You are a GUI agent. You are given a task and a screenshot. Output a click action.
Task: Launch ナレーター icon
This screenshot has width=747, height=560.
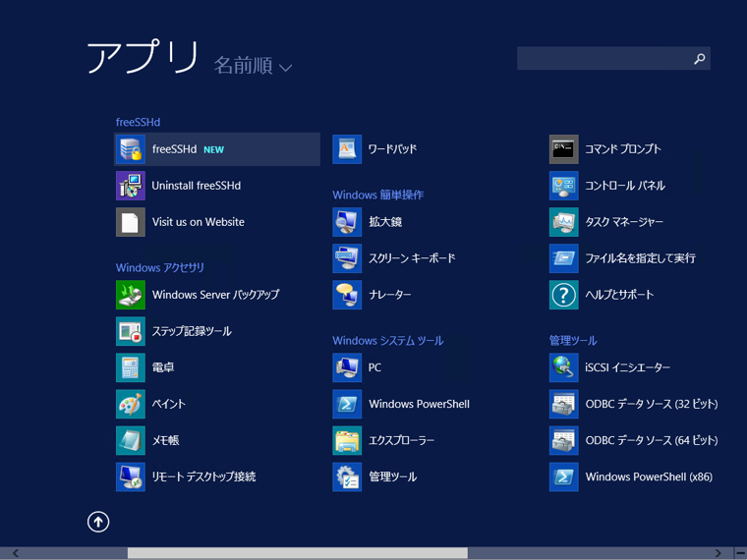[347, 295]
